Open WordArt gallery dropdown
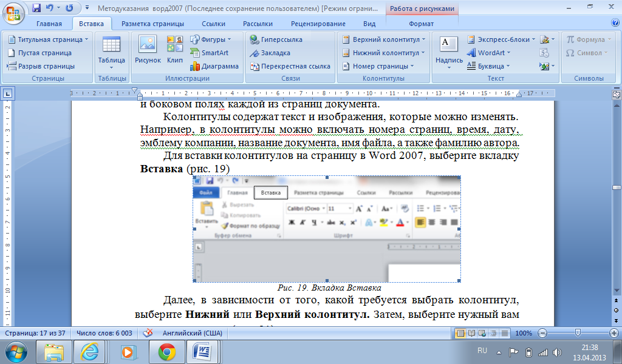Image resolution: width=622 pixels, height=364 pixels. (x=489, y=53)
